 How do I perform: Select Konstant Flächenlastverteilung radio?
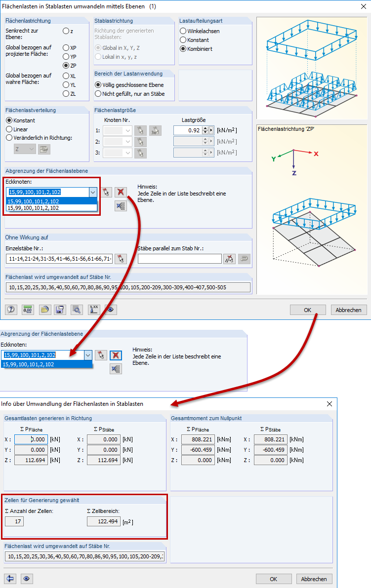pyautogui.click(x=9, y=120)
